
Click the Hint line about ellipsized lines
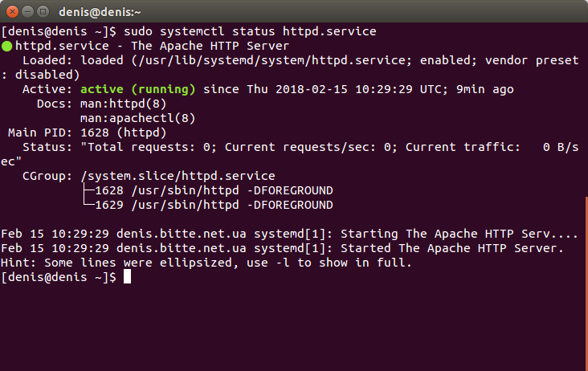tap(206, 263)
